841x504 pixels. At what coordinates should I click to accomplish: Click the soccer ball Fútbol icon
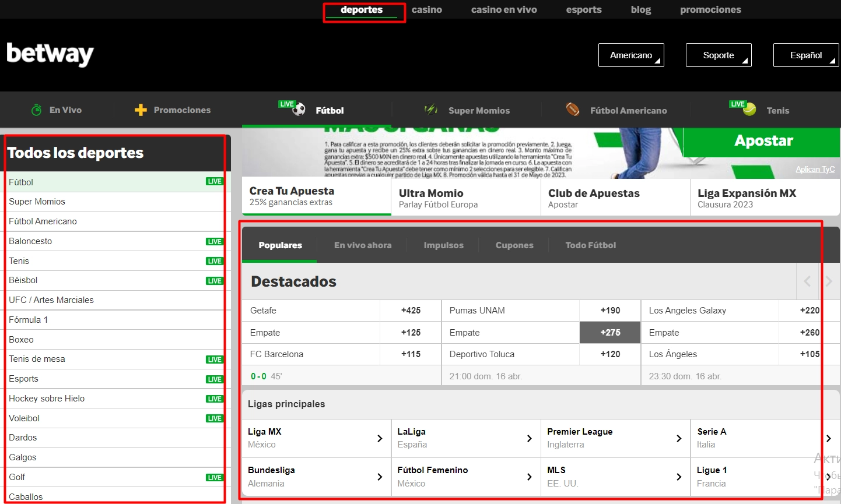point(299,109)
